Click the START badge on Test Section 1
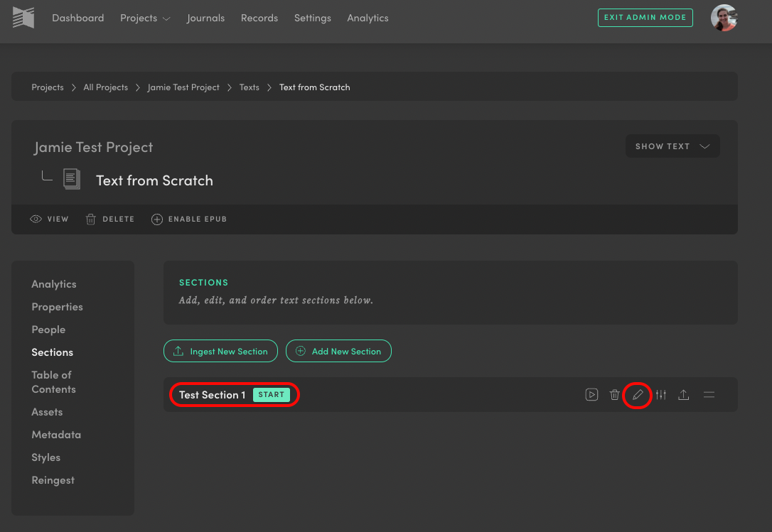This screenshot has width=772, height=532. click(271, 394)
